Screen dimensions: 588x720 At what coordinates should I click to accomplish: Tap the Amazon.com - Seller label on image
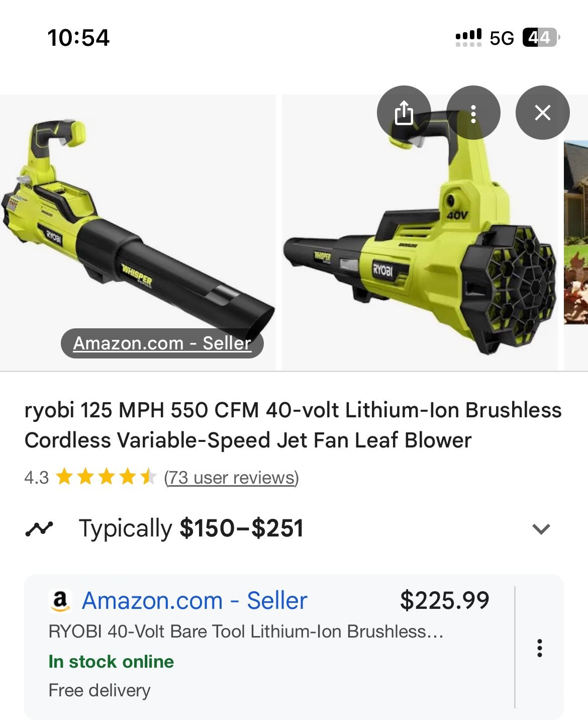pyautogui.click(x=162, y=343)
